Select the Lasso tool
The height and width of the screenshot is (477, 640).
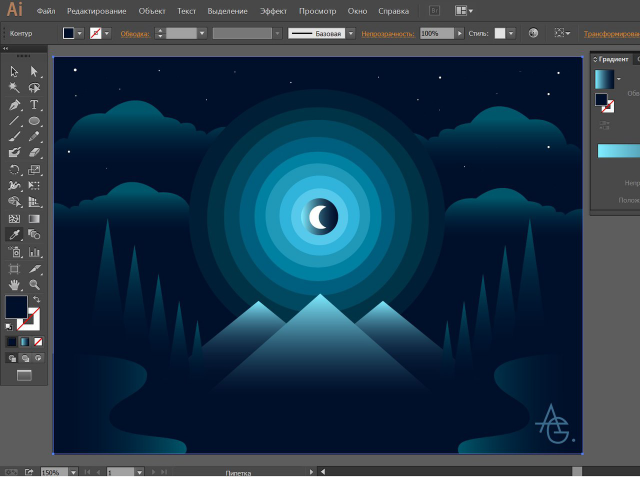click(34, 88)
